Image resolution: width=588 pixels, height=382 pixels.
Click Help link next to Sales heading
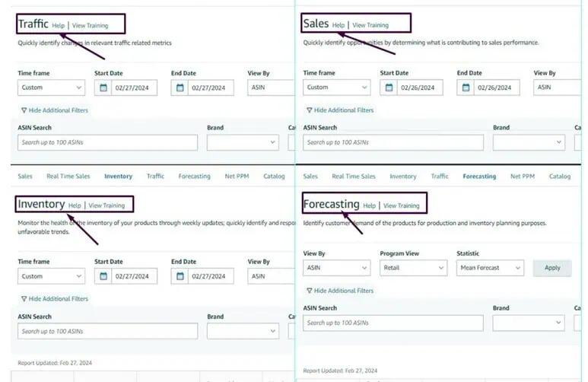(x=338, y=25)
